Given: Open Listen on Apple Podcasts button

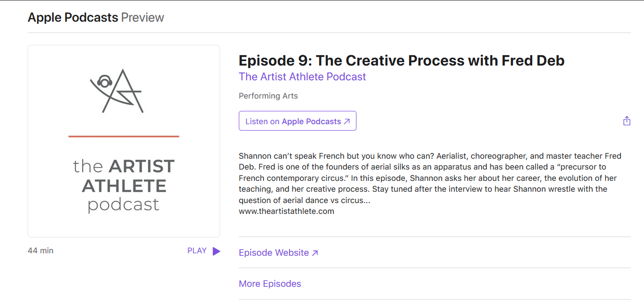Looking at the screenshot, I should 297,121.
